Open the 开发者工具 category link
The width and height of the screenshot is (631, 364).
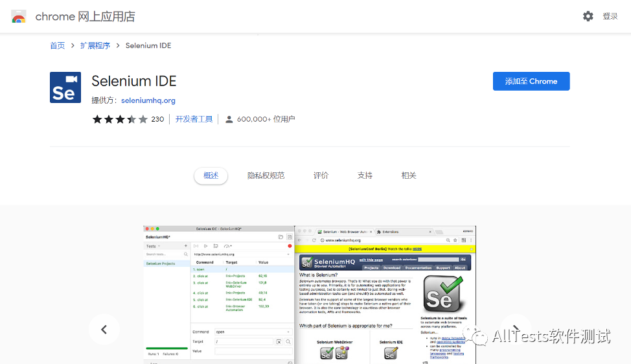[x=194, y=119]
